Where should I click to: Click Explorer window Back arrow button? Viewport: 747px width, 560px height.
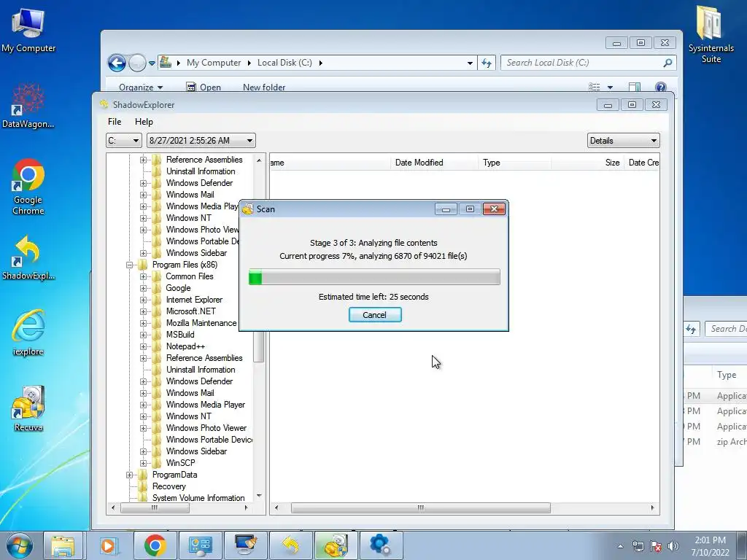pos(117,63)
